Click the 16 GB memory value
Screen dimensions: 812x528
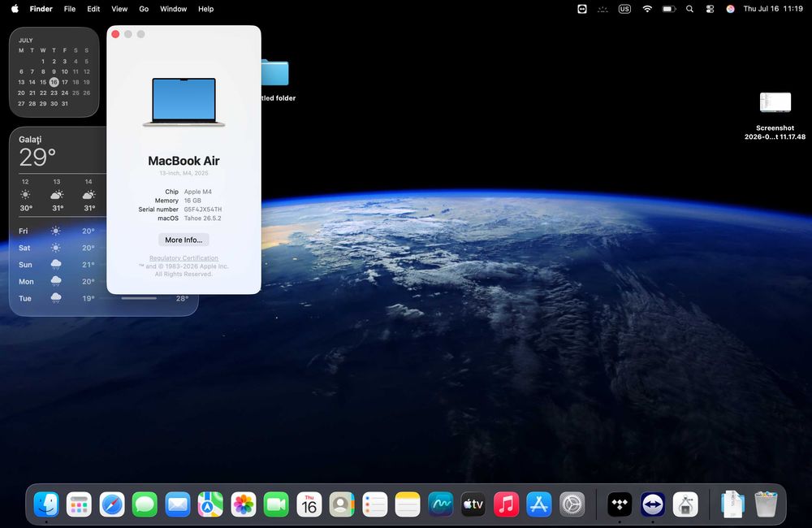192,201
